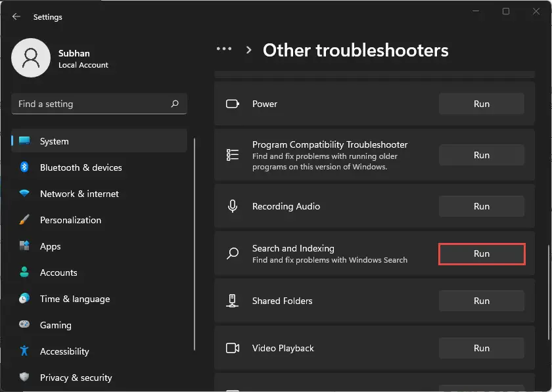Click the sidebar navigation scrollbar
Image resolution: width=552 pixels, height=392 pixels.
pyautogui.click(x=195, y=244)
